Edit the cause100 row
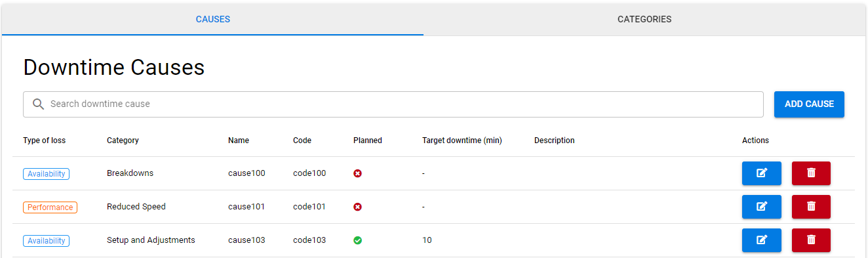This screenshot has width=868, height=258. click(761, 173)
